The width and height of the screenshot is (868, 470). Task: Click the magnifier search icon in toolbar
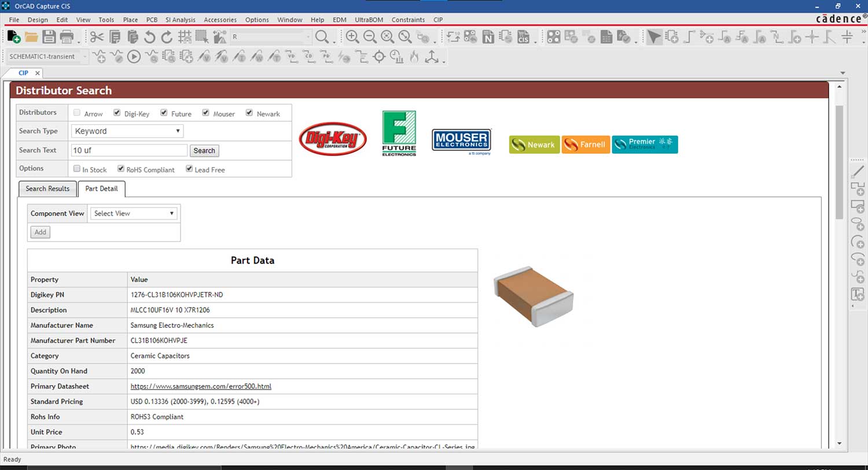coord(322,37)
